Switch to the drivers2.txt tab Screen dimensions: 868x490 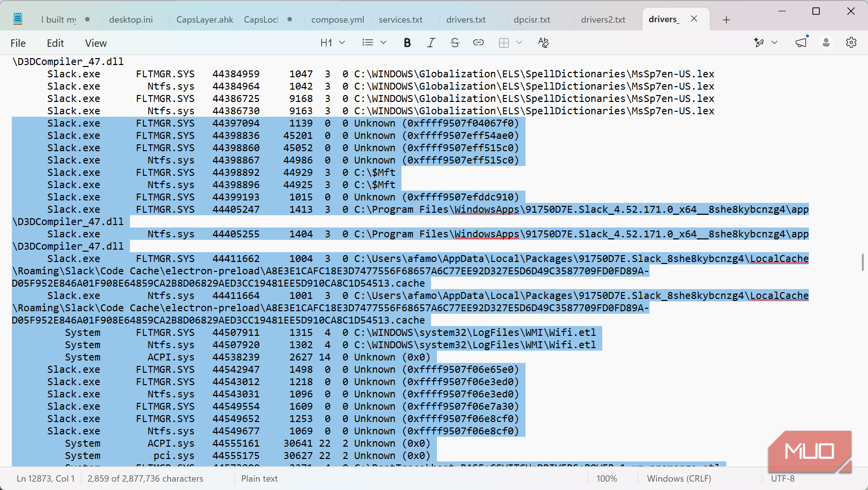(603, 20)
